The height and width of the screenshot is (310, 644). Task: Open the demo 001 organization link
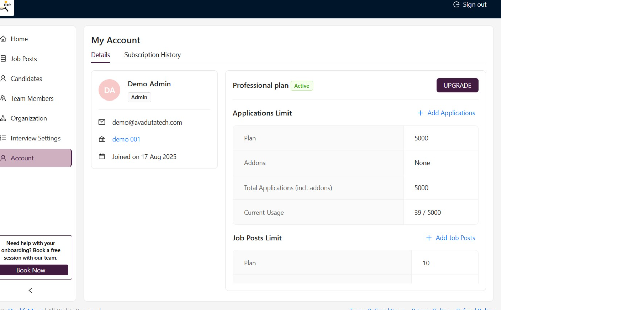tap(126, 139)
